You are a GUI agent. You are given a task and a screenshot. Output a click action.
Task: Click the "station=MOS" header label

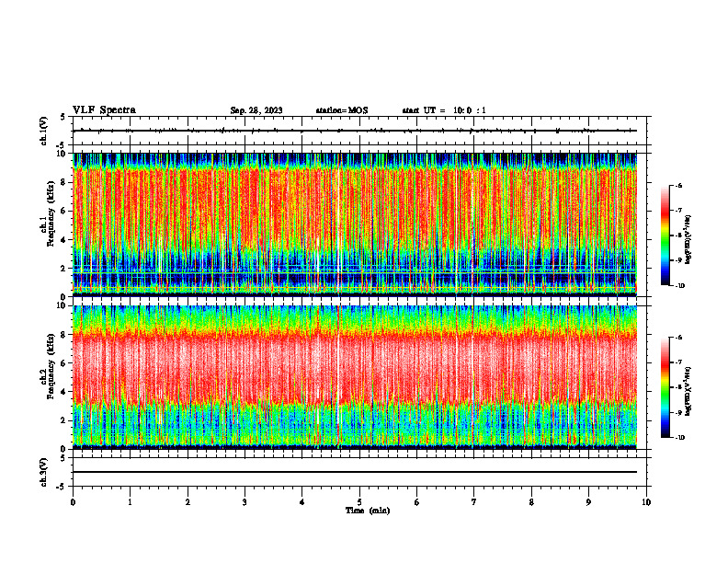342,110
